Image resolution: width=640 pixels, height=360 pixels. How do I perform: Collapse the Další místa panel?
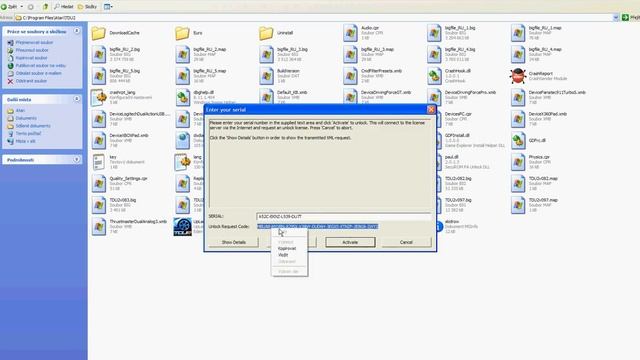click(x=77, y=99)
